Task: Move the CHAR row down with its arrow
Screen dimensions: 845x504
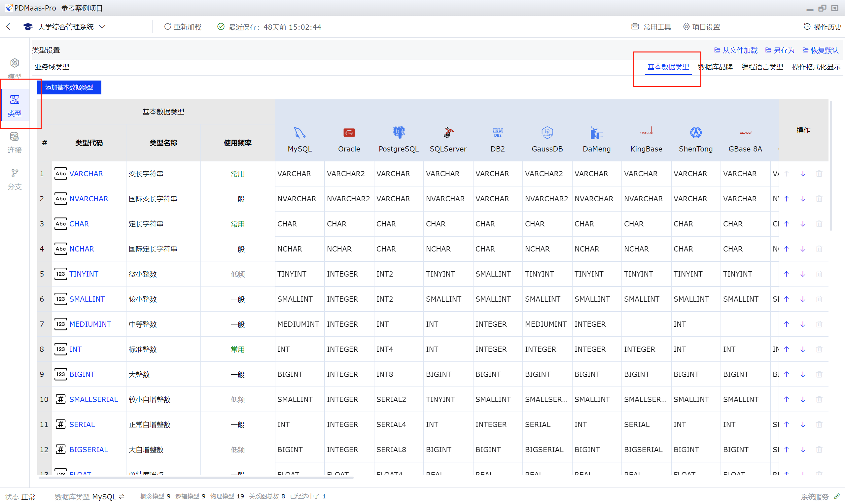Action: (802, 224)
